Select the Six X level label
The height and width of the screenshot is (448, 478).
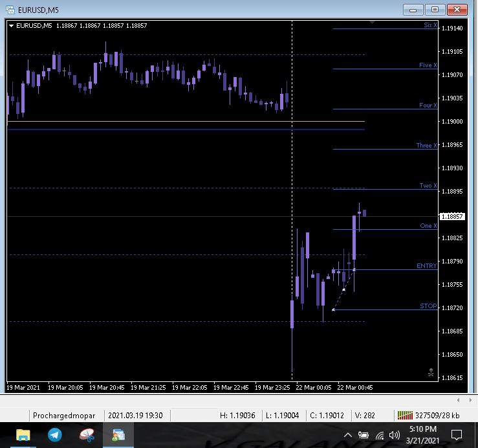(x=430, y=25)
